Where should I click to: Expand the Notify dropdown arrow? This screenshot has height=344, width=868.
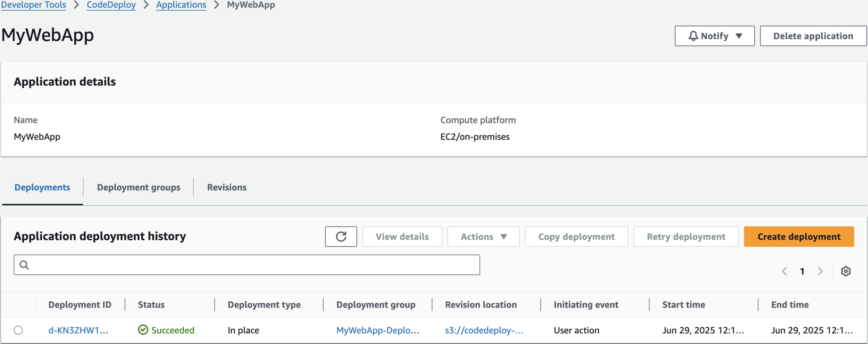(739, 36)
